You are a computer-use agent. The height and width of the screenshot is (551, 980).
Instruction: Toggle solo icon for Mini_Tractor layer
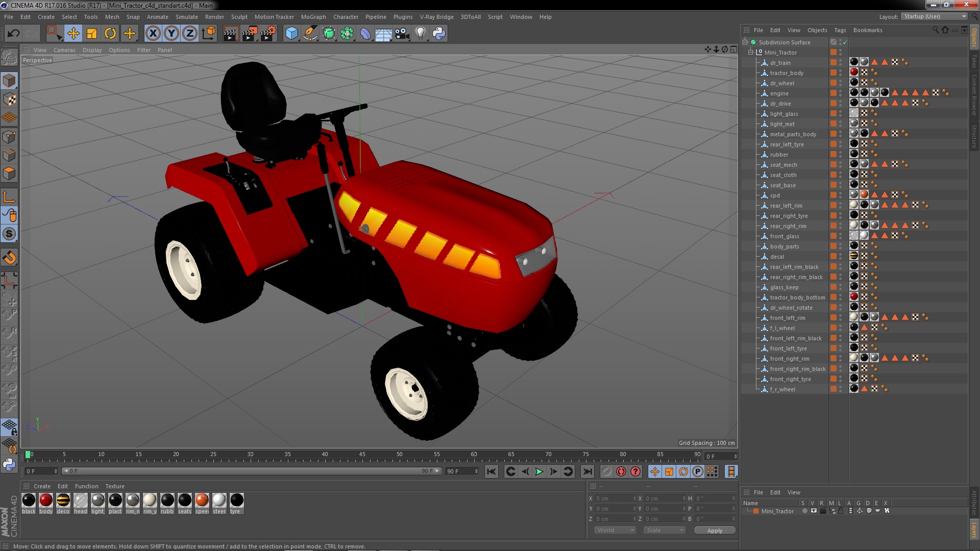pyautogui.click(x=804, y=511)
